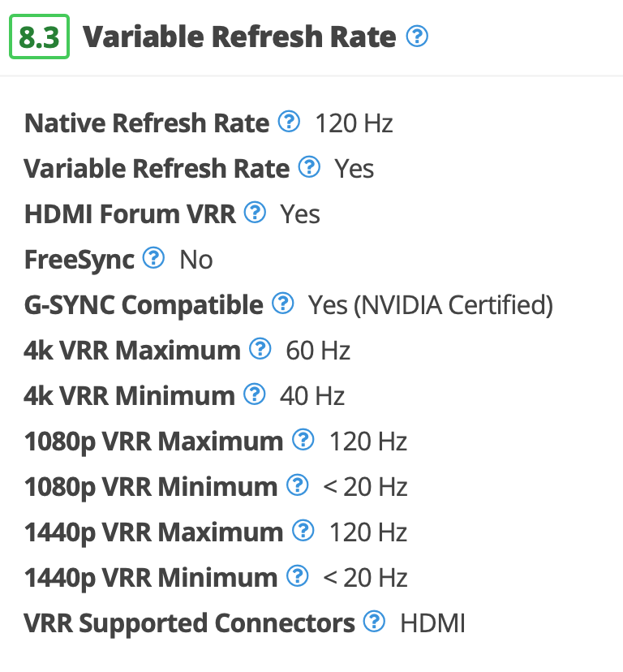
Task: Open the 1440p VRR Maximum help icon
Action: click(303, 531)
